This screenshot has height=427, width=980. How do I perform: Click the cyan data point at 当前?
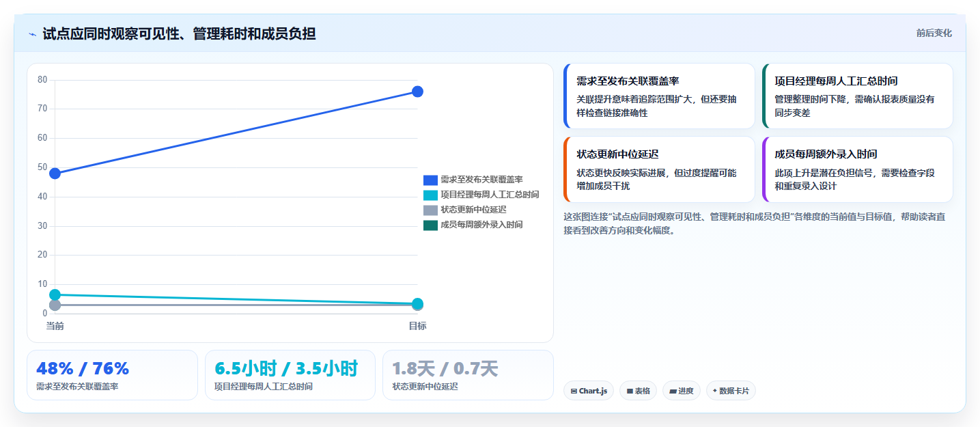pos(55,294)
